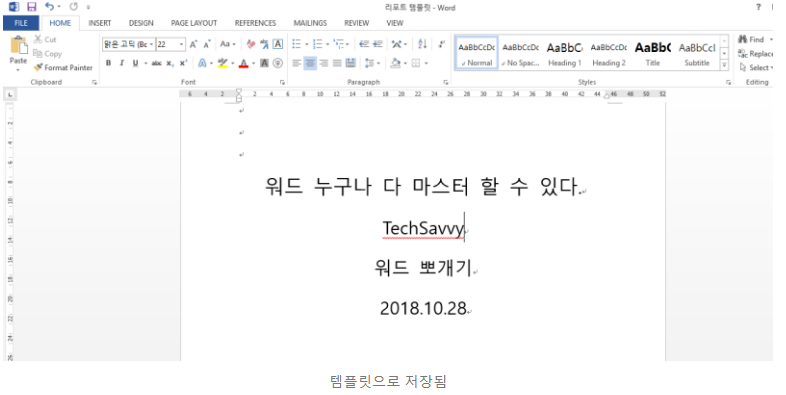
Task: Switch to the PAGE LAYOUT tab
Action: [194, 23]
